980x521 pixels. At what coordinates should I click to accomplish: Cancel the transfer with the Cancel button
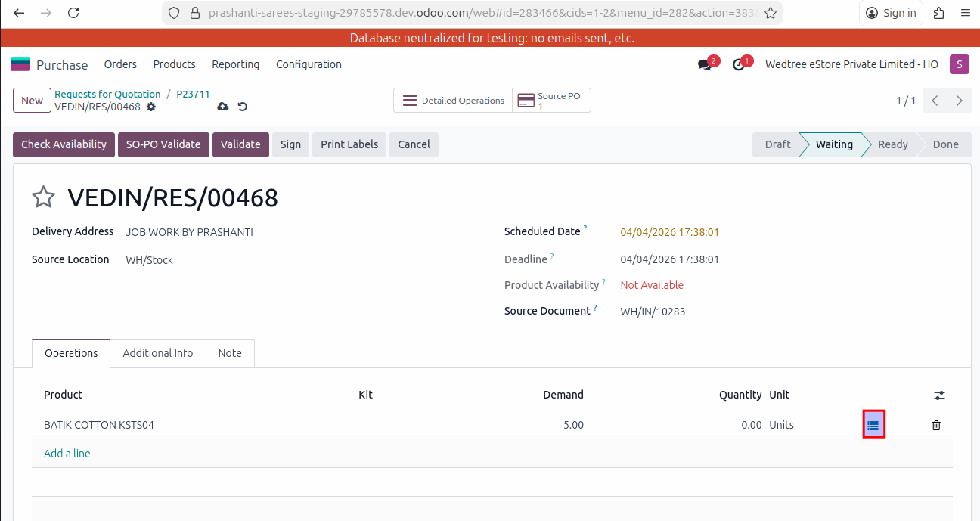pyautogui.click(x=414, y=144)
